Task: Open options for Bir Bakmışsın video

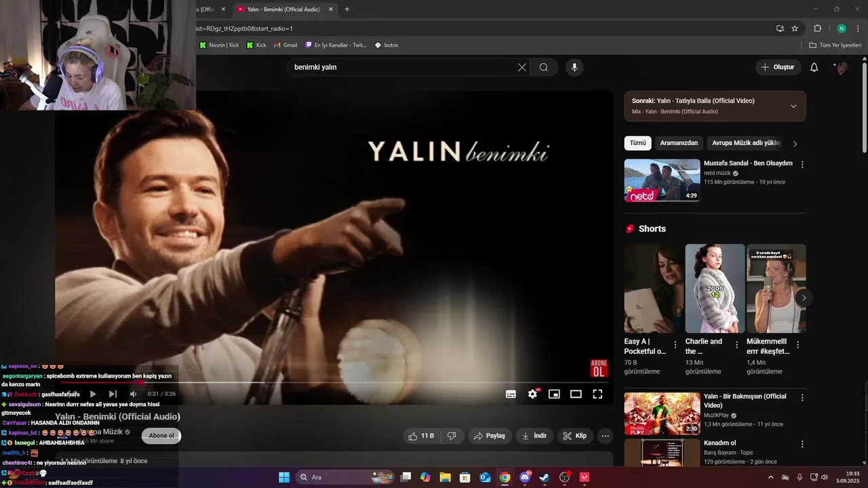Action: (802, 398)
